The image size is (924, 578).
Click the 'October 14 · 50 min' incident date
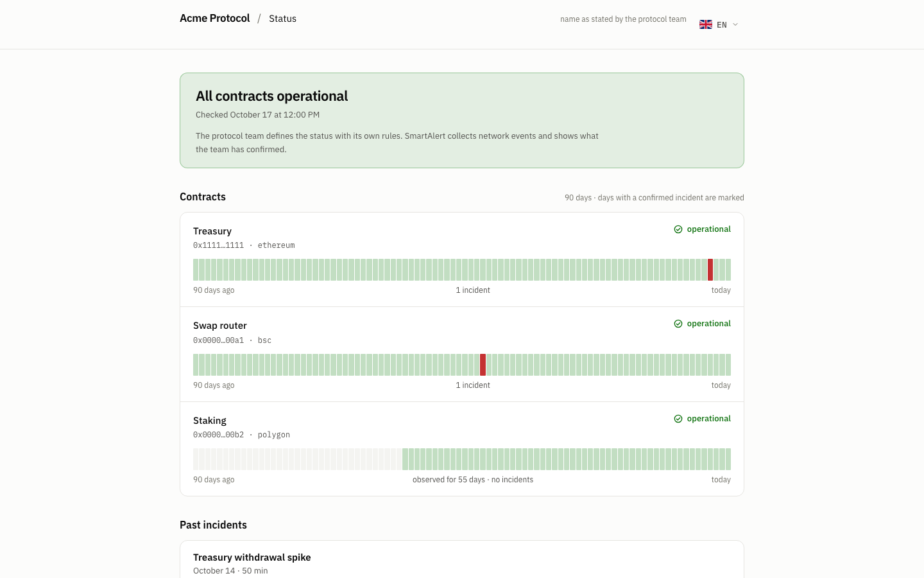[x=230, y=571]
